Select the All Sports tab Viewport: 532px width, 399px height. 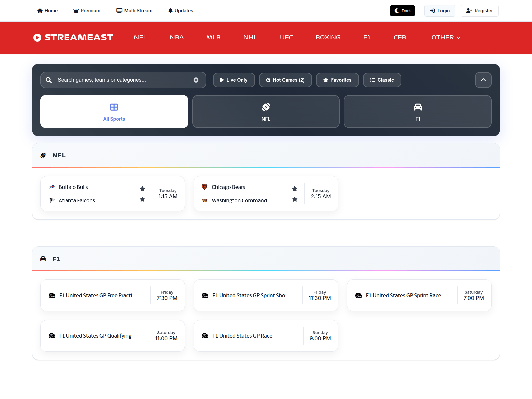coord(114,111)
